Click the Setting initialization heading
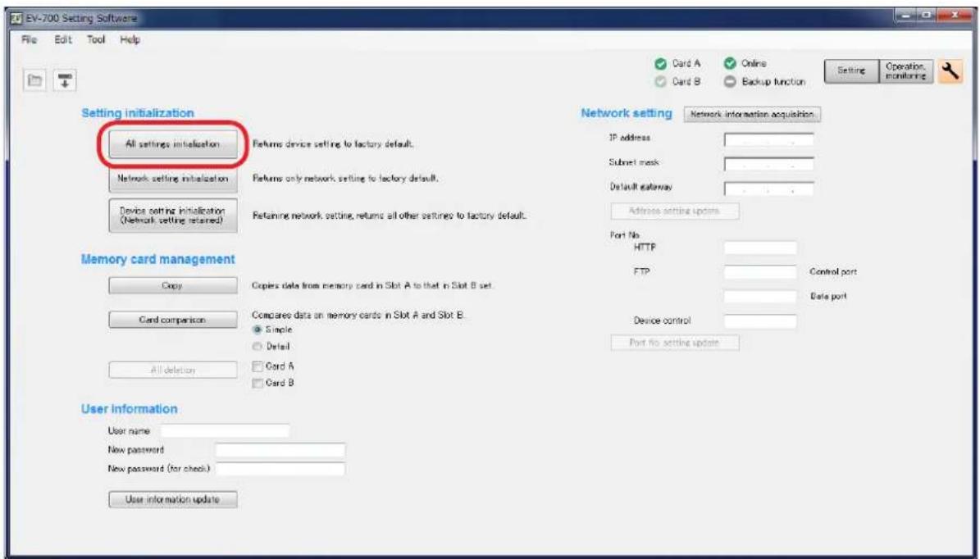The height and width of the screenshot is (559, 980). pos(138,113)
